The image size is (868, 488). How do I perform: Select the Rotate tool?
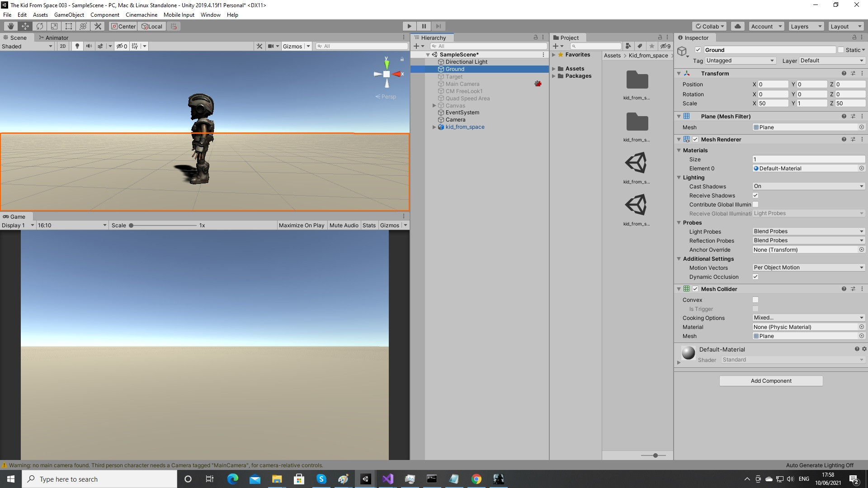coord(40,26)
